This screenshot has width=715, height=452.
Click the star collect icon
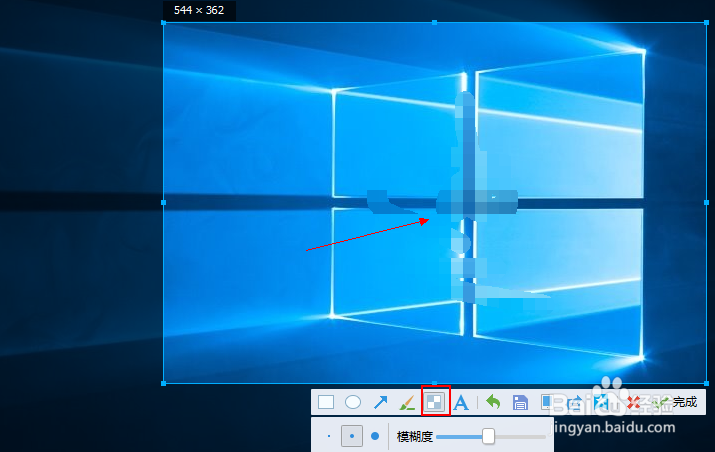[x=601, y=402]
